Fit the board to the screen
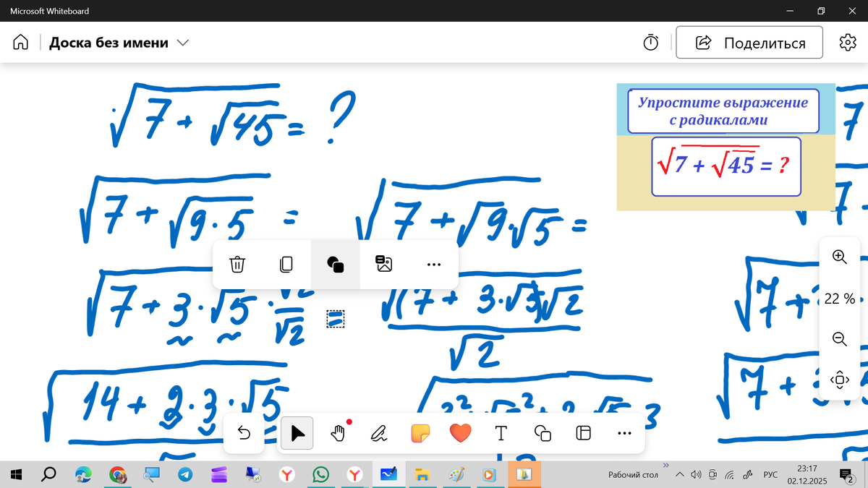 point(840,379)
